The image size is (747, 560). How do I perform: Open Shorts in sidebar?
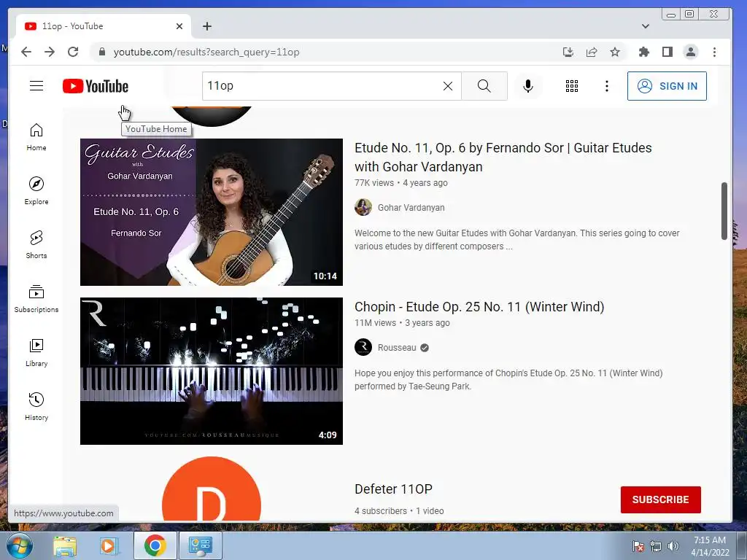(x=36, y=245)
